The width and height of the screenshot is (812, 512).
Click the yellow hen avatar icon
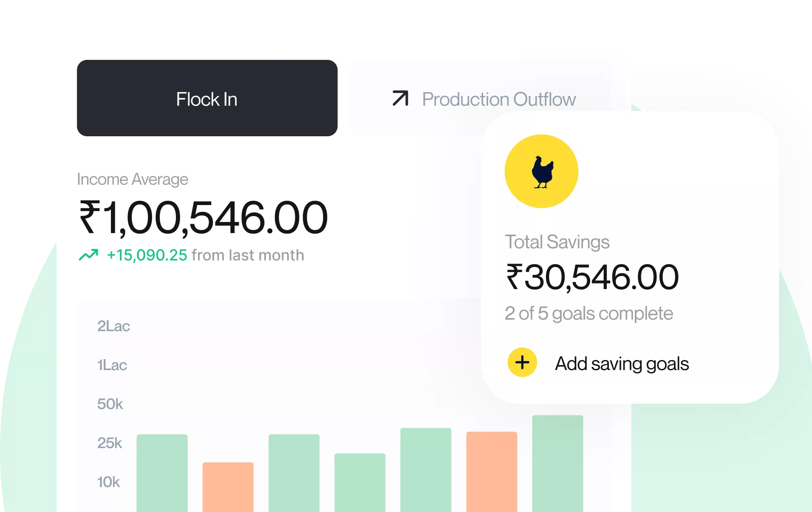click(x=541, y=171)
